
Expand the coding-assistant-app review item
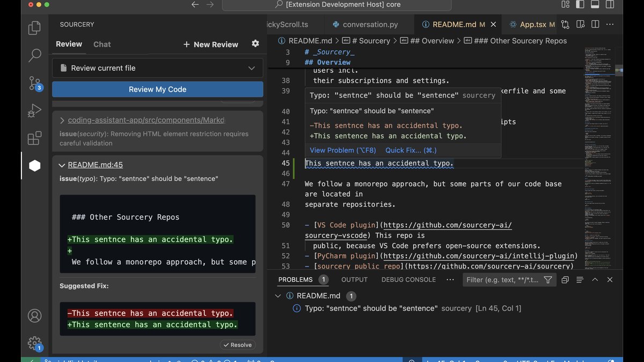(x=63, y=120)
